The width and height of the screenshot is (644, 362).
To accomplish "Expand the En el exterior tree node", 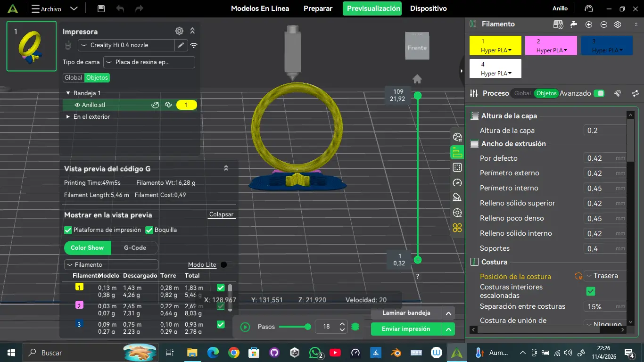I will point(68,116).
